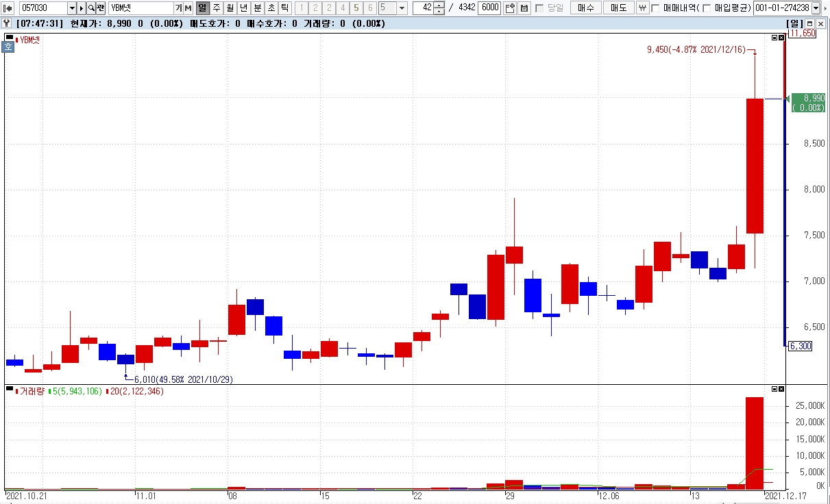Image resolution: width=830 pixels, height=504 pixels.
Task: Click the 관 interest-list button
Action: click(101, 8)
